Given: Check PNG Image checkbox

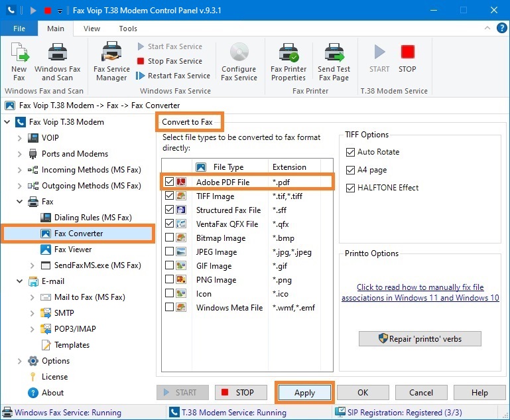Looking at the screenshot, I should pyautogui.click(x=170, y=279).
